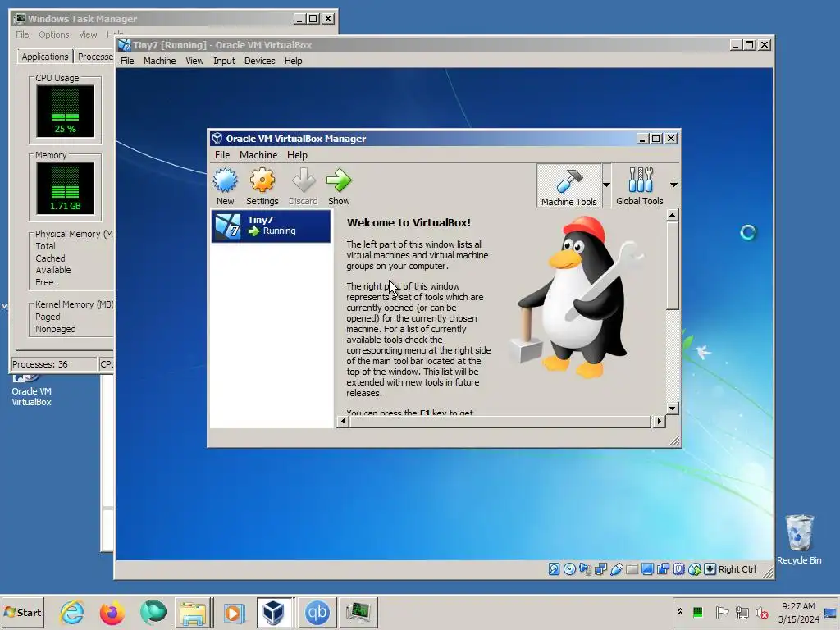
Task: Open Help menu in VirtualBox Manager
Action: coord(297,155)
